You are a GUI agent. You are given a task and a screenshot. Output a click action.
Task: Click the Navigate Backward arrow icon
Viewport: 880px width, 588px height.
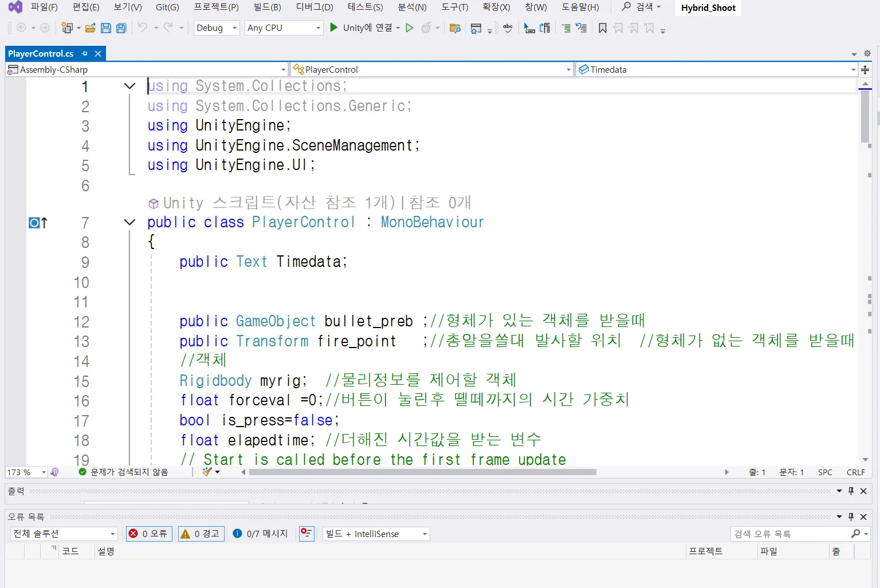[22, 27]
